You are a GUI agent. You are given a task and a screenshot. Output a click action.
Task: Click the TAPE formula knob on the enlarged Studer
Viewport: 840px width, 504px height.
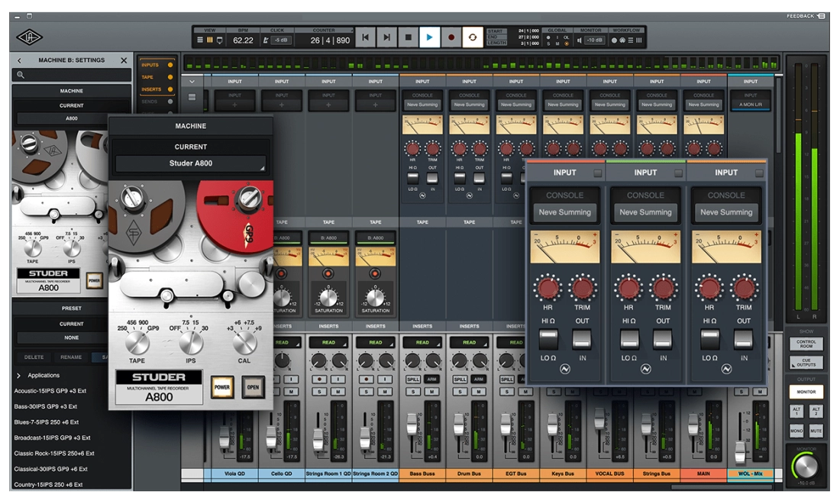pyautogui.click(x=137, y=341)
